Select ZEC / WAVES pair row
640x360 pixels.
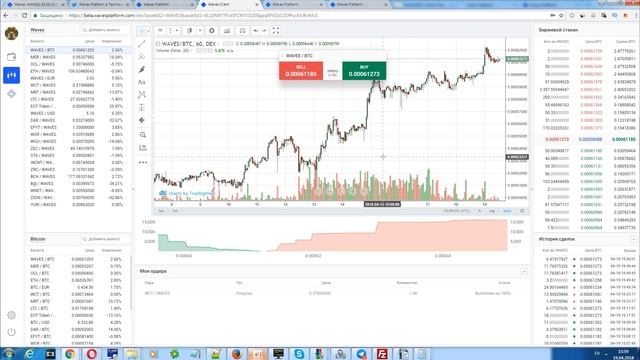point(77,149)
